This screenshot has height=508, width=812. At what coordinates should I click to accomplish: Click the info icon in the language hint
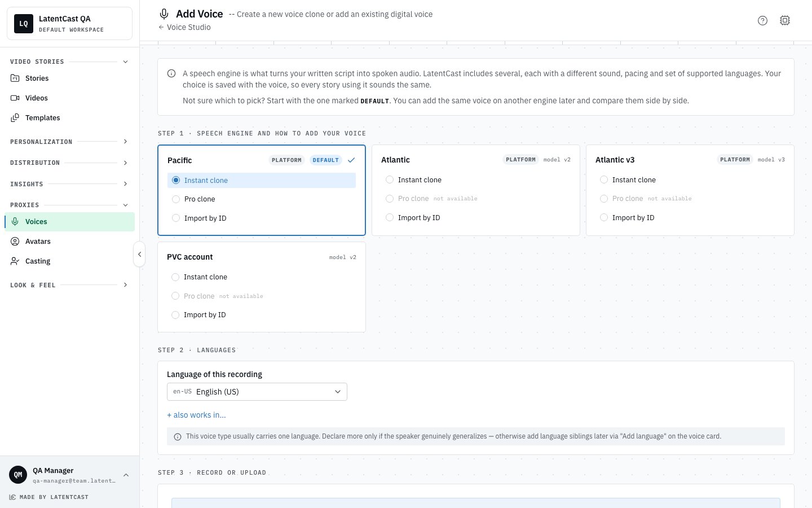(178, 437)
